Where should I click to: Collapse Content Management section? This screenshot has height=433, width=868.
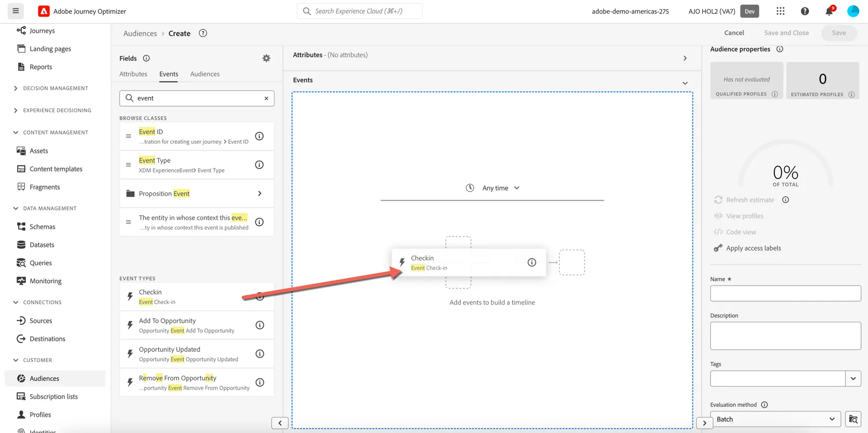tap(16, 133)
